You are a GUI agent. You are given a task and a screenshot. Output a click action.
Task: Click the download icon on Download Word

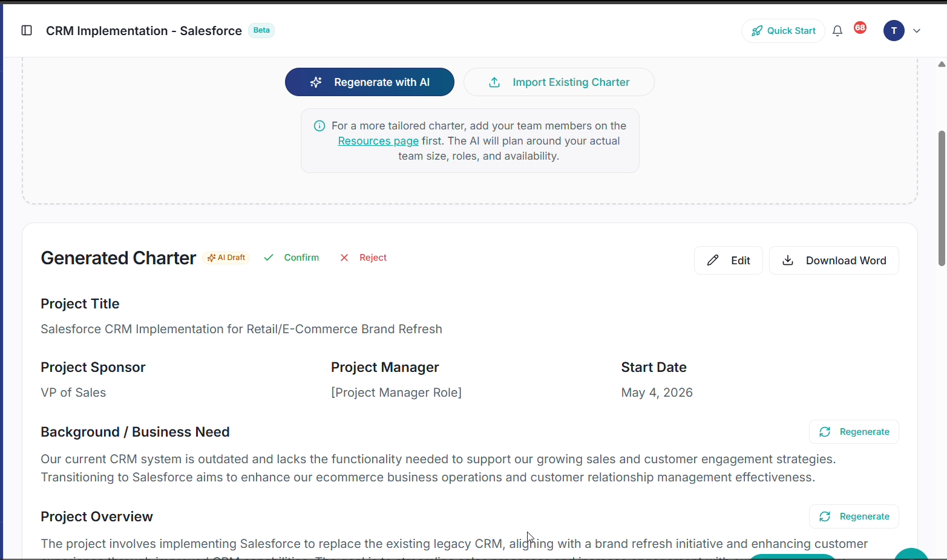click(x=788, y=260)
